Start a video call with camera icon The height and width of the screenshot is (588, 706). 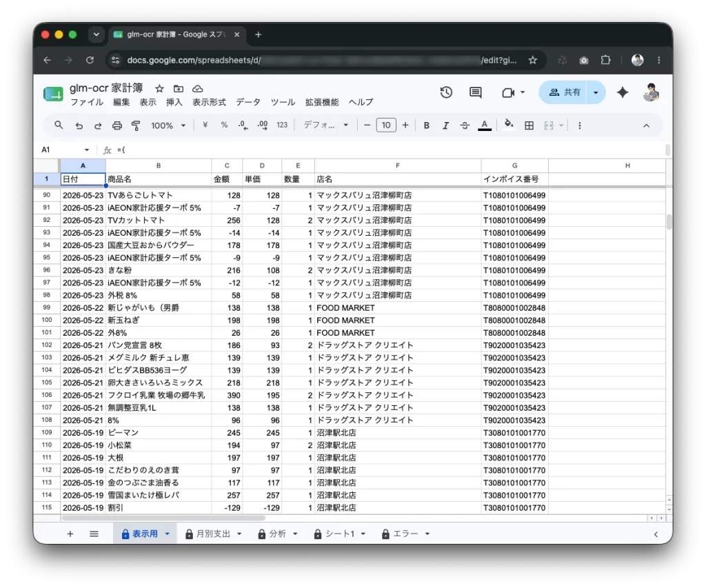508,92
